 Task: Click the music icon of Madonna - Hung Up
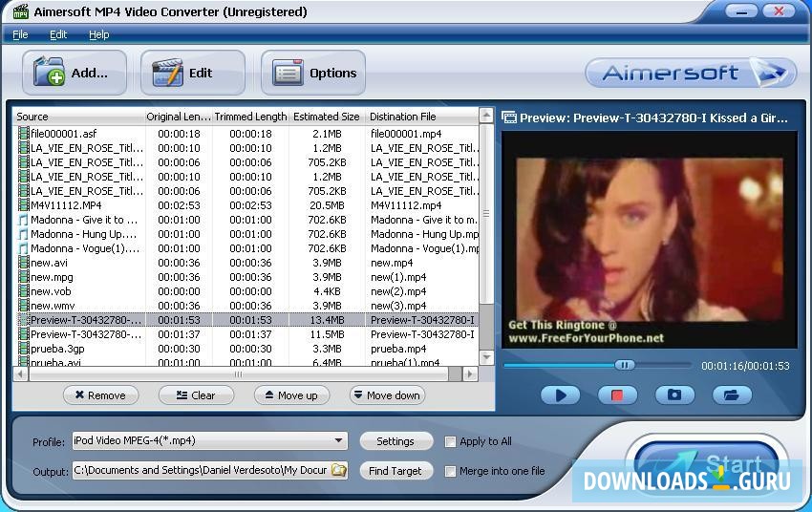[x=23, y=234]
